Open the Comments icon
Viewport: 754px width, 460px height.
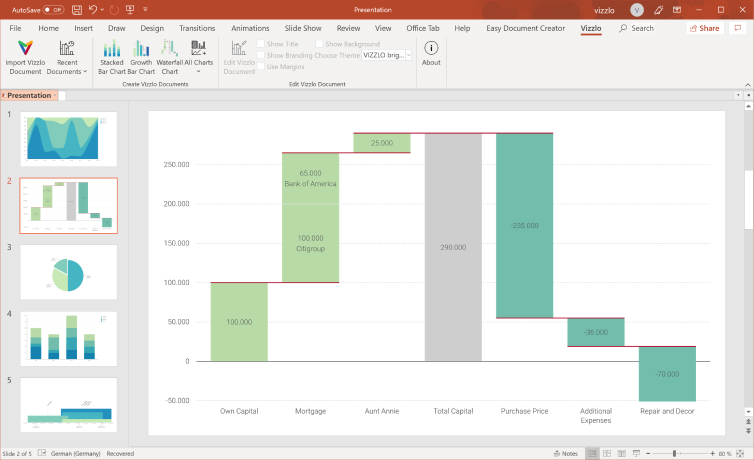tap(738, 28)
